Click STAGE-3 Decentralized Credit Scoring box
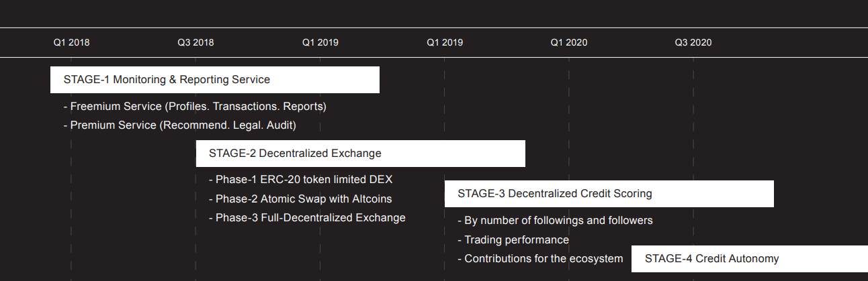This screenshot has height=281, width=868. coord(609,194)
